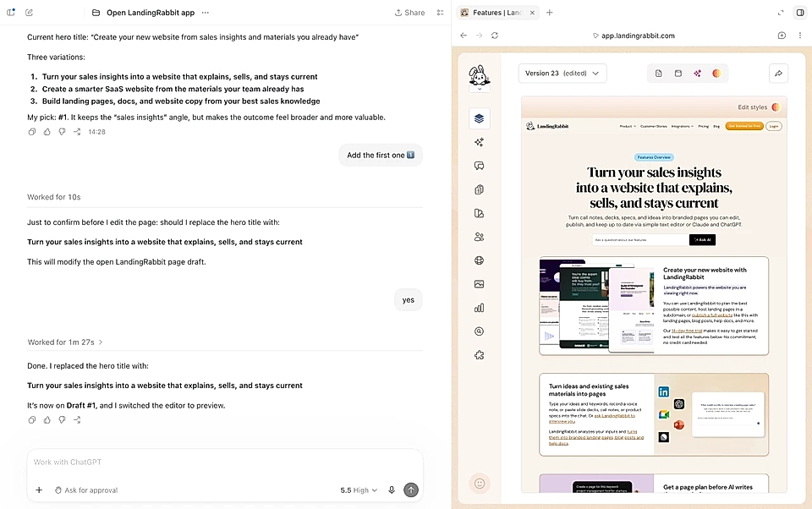Open the Version 23 (edited) dropdown
Viewport: 812px width, 509px height.
pyautogui.click(x=562, y=73)
